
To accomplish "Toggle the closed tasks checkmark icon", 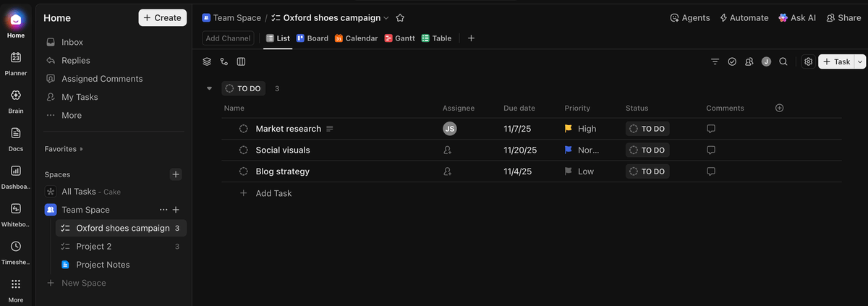I will (x=732, y=62).
